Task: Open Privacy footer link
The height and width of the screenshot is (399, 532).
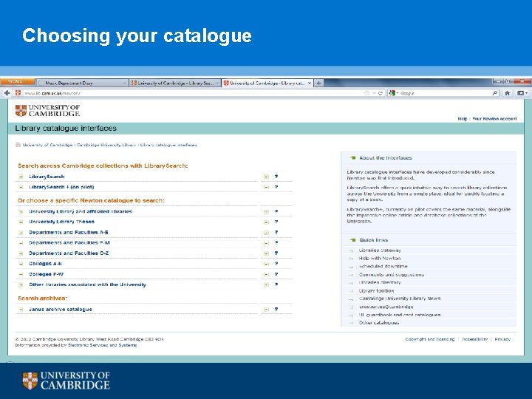Action: point(502,339)
